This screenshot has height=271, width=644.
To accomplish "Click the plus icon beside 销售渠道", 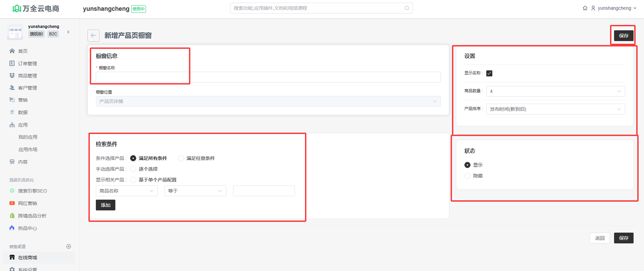I will pyautogui.click(x=69, y=246).
